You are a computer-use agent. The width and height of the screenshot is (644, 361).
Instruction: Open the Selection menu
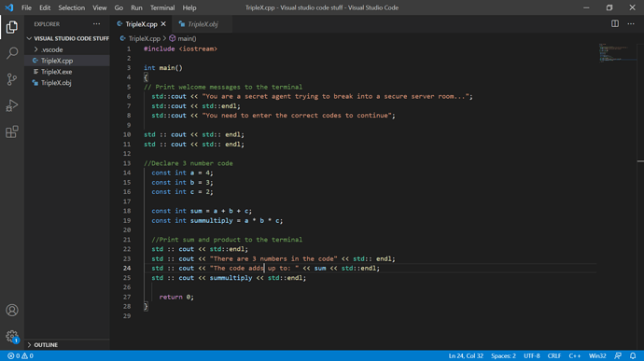coord(72,7)
